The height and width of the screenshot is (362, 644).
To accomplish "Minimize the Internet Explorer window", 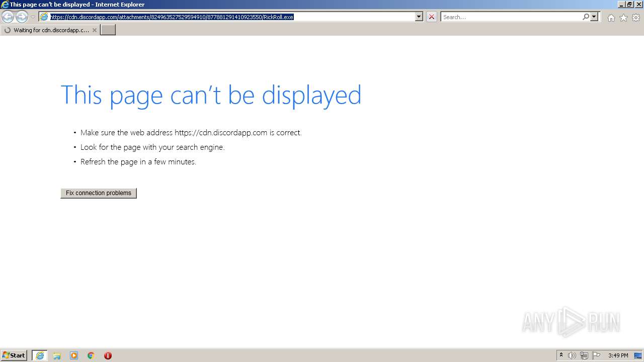I will point(621,4).
